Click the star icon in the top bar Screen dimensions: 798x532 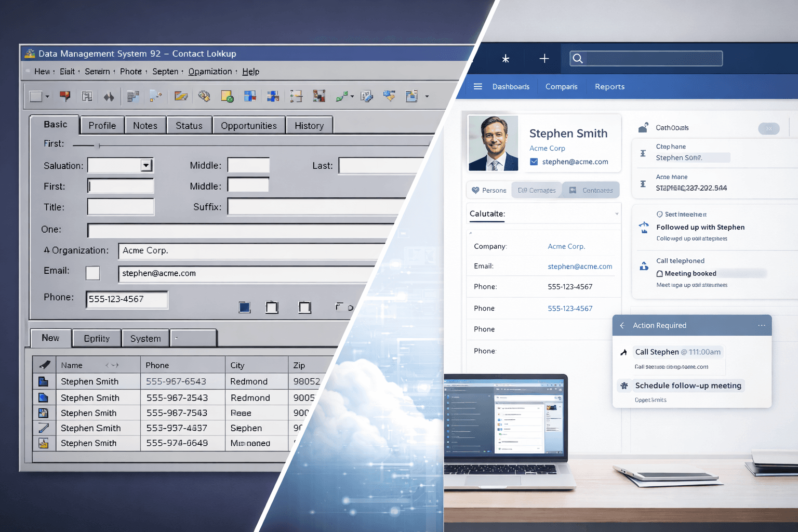pos(505,58)
